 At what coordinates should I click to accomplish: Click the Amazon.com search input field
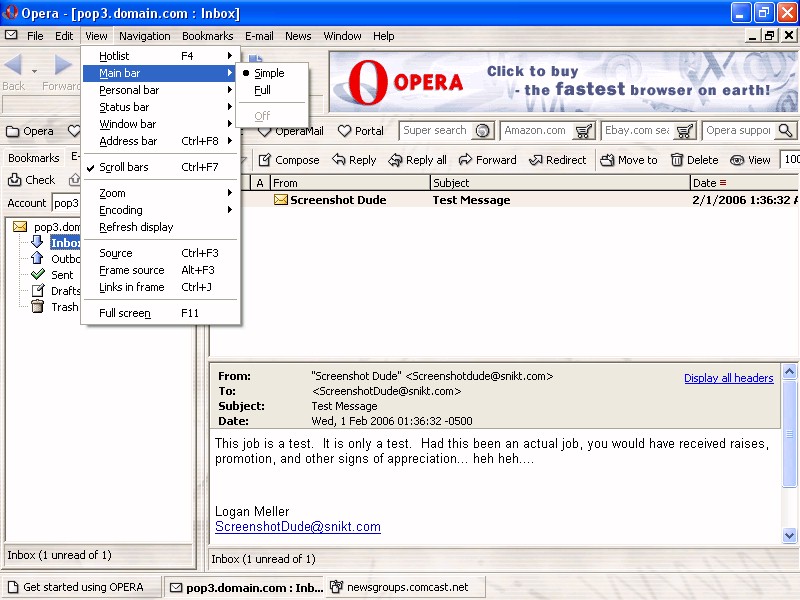coord(537,131)
